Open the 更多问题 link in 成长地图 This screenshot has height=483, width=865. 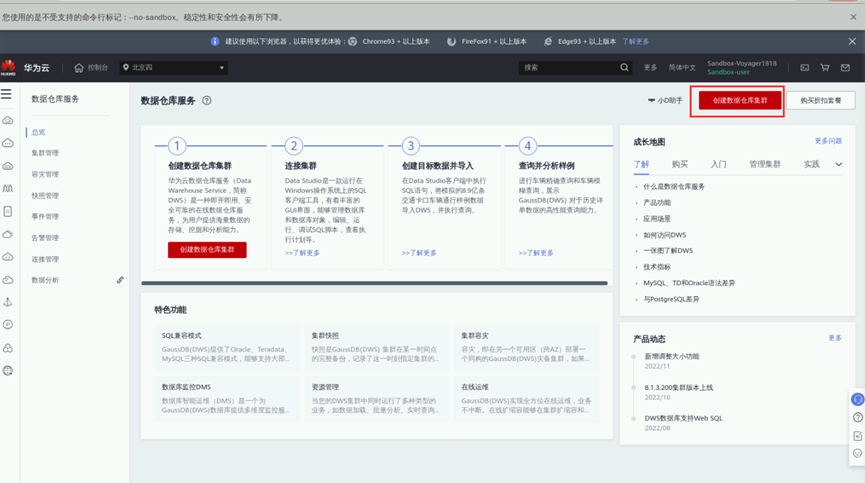coord(828,141)
